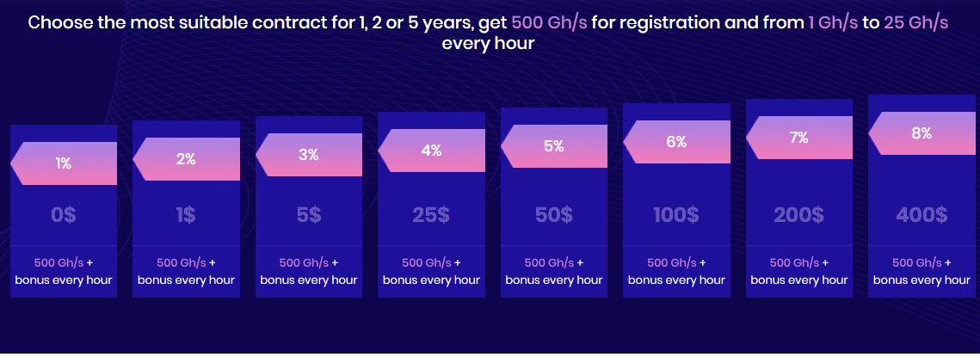Click 25 Gh/s text in the heading
The width and height of the screenshot is (980, 363).
915,23
